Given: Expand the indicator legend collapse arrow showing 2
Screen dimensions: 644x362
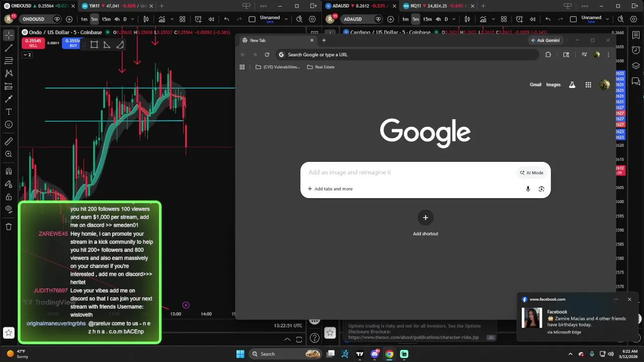Looking at the screenshot, I should coord(27,54).
